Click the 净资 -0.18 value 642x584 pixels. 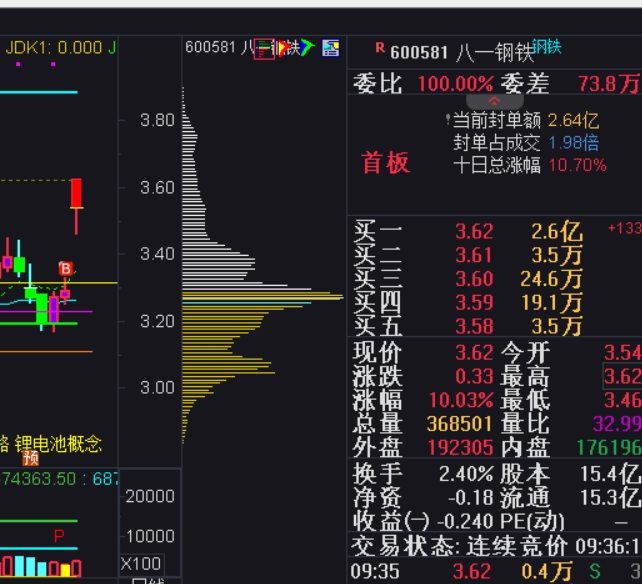[x=471, y=498]
